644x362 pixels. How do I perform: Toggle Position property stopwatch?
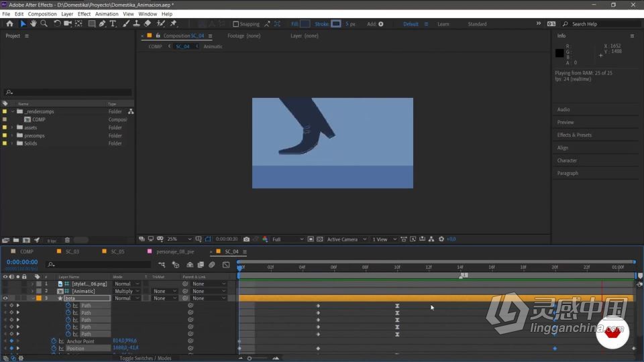pos(54,349)
